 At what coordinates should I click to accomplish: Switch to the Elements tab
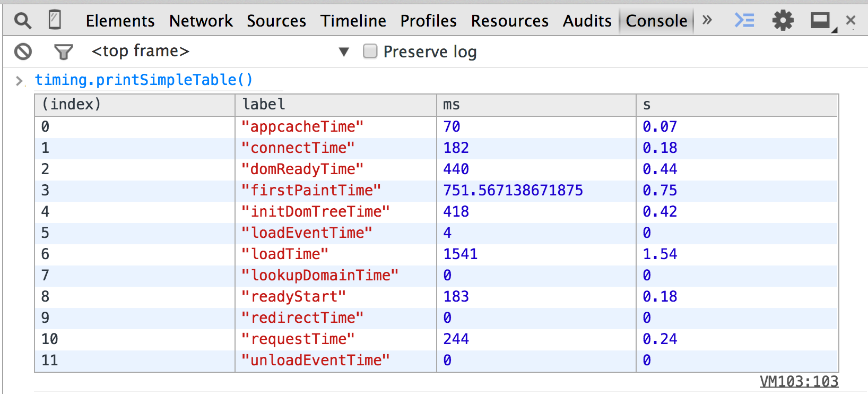point(120,21)
